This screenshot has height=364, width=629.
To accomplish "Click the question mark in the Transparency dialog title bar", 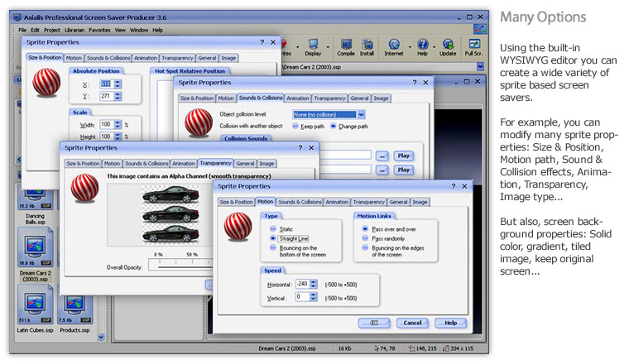I will tap(300, 148).
